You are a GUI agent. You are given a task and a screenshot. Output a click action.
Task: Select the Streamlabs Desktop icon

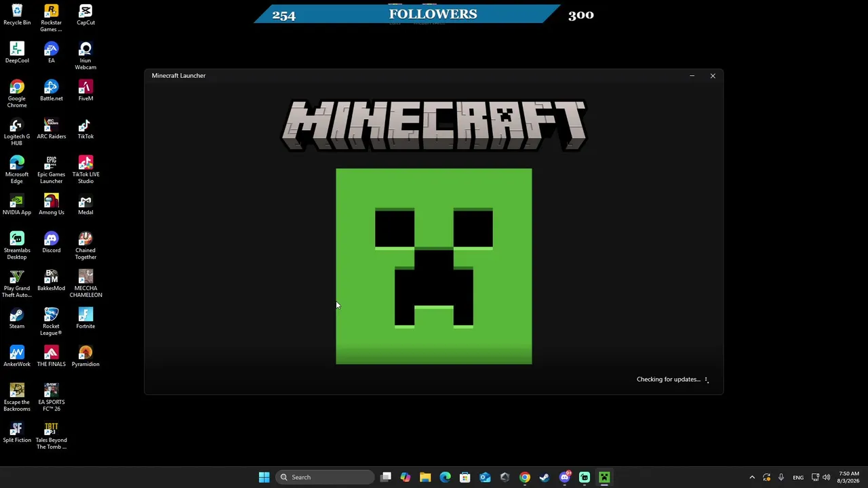pos(17,246)
